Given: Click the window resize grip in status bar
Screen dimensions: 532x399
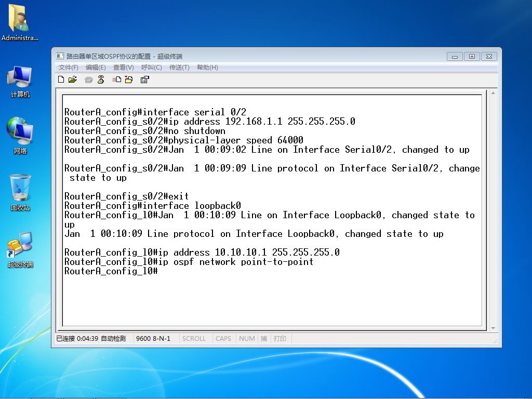Looking at the screenshot, I should [x=495, y=340].
